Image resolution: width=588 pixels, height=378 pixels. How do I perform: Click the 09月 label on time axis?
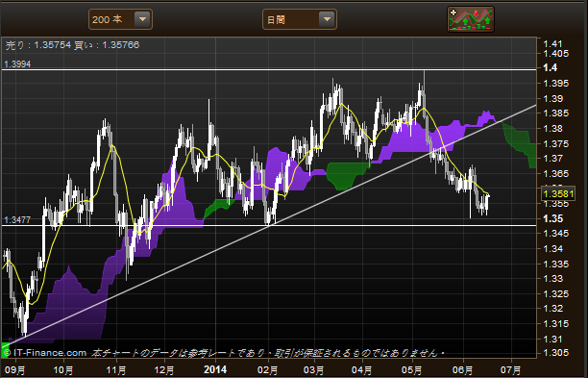pos(15,370)
